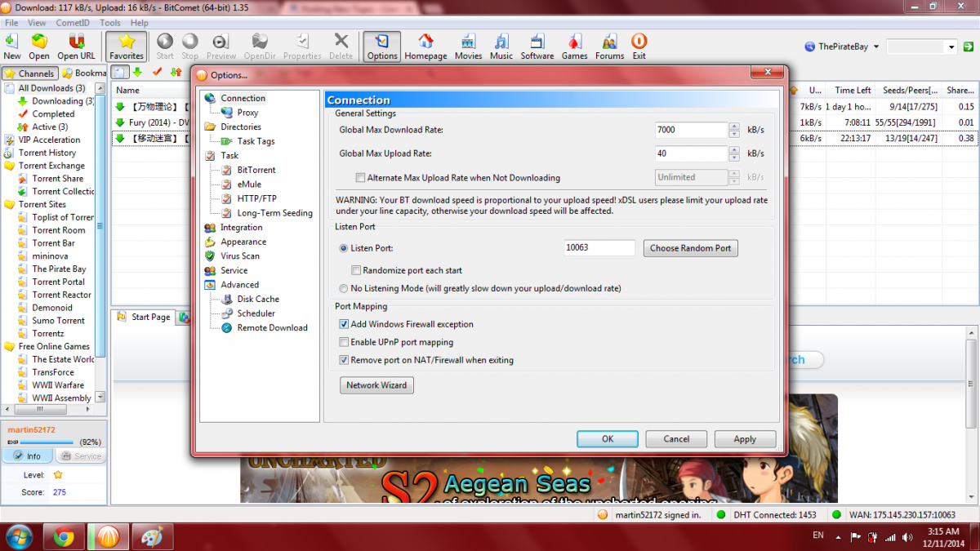Click the Listen Port number field

point(599,248)
